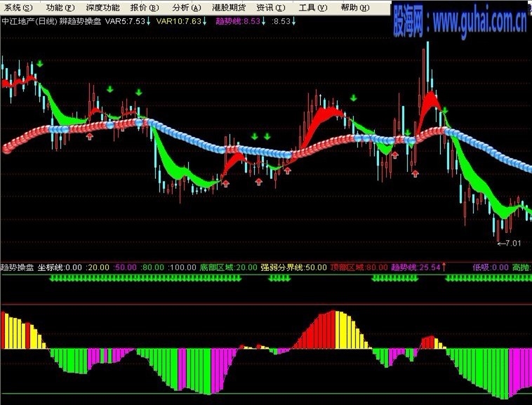Select the 中江地产(日线) chart title

tap(29, 21)
